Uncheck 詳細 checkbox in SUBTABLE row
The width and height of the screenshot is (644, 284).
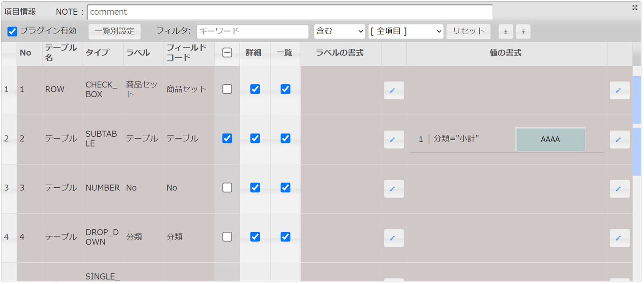tap(255, 138)
